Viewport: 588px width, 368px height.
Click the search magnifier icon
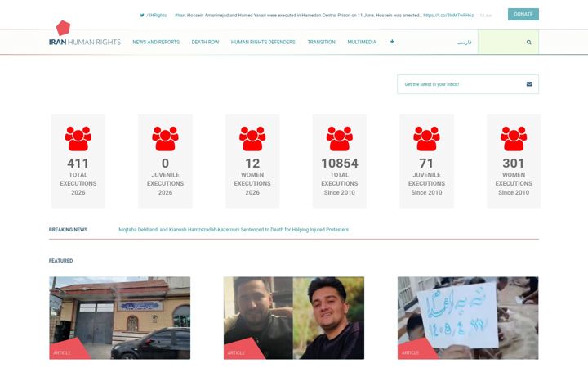pos(528,42)
